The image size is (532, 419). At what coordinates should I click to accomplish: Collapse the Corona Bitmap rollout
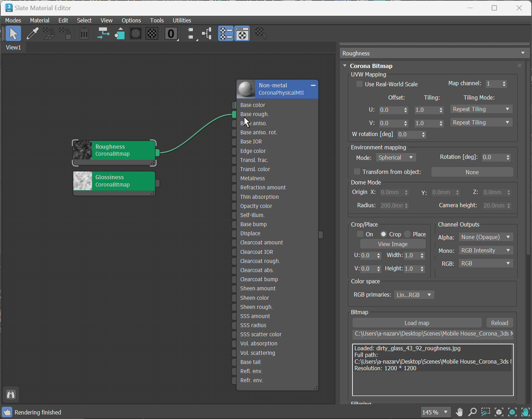[345, 66]
